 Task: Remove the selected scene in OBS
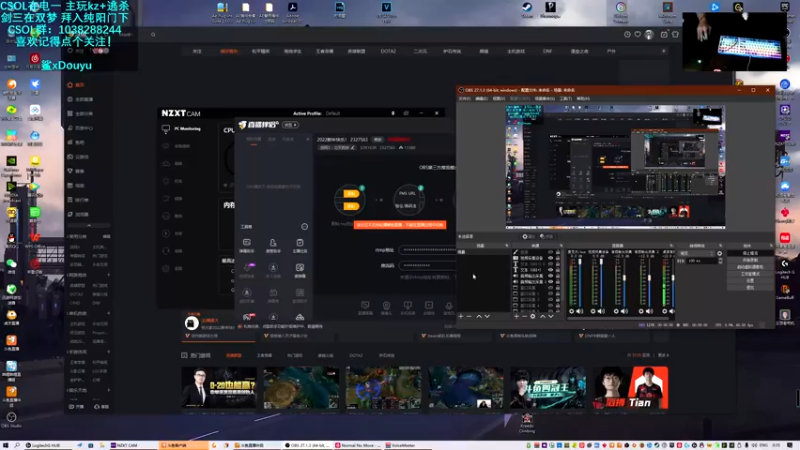pos(469,316)
